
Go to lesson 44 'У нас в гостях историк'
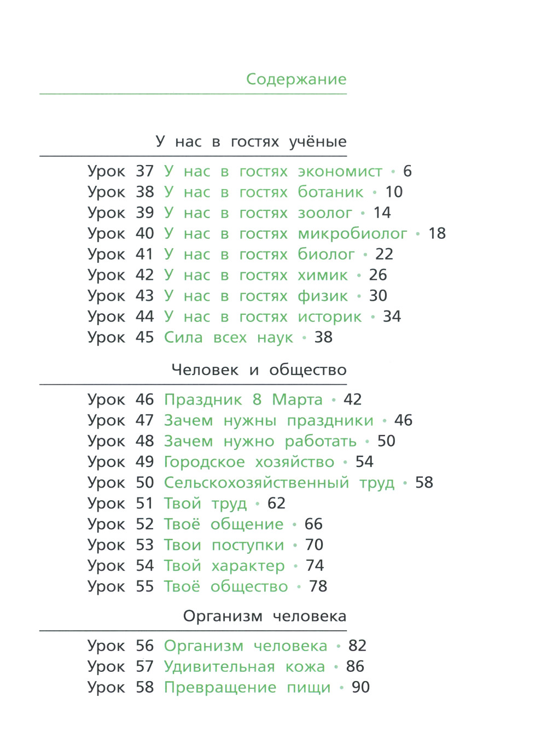[x=263, y=317]
